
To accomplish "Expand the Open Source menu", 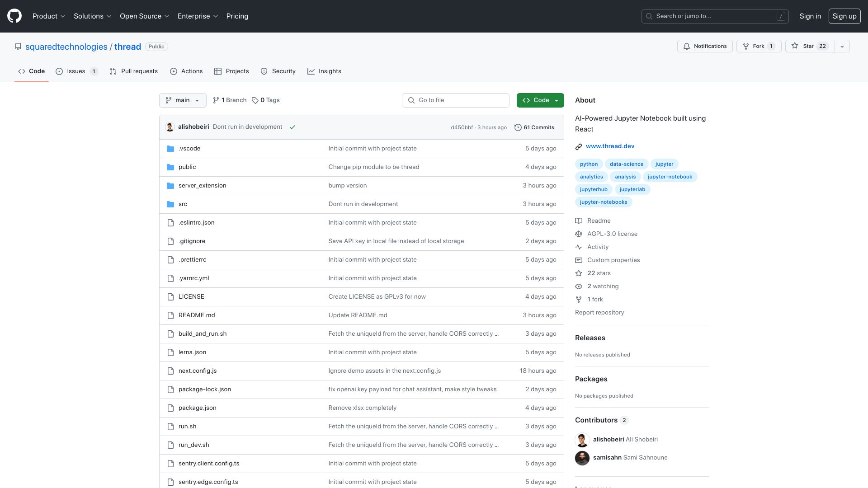I will [144, 16].
